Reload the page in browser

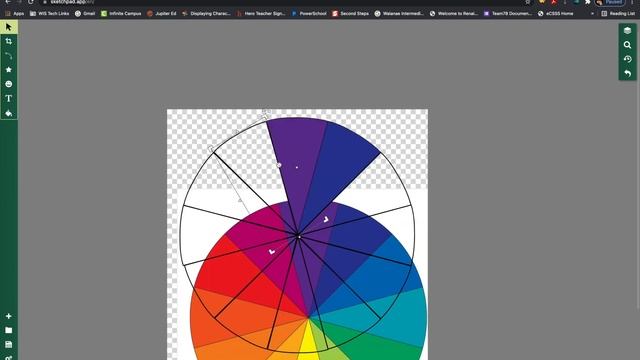point(31,2)
